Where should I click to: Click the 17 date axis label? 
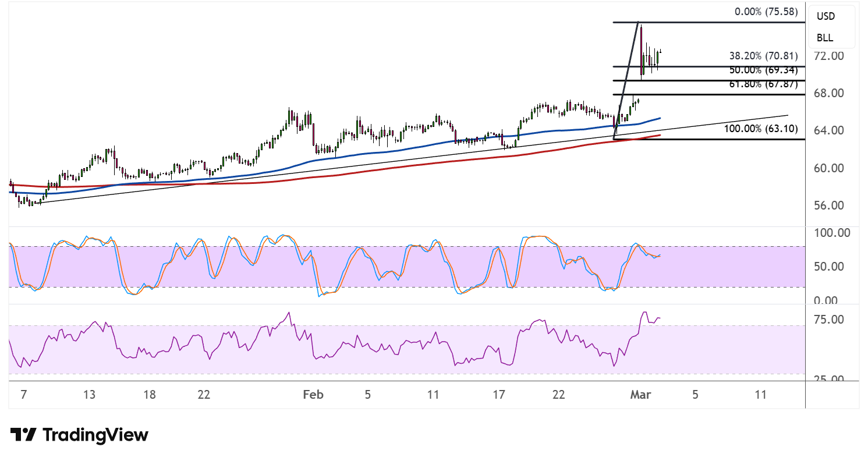pyautogui.click(x=498, y=395)
